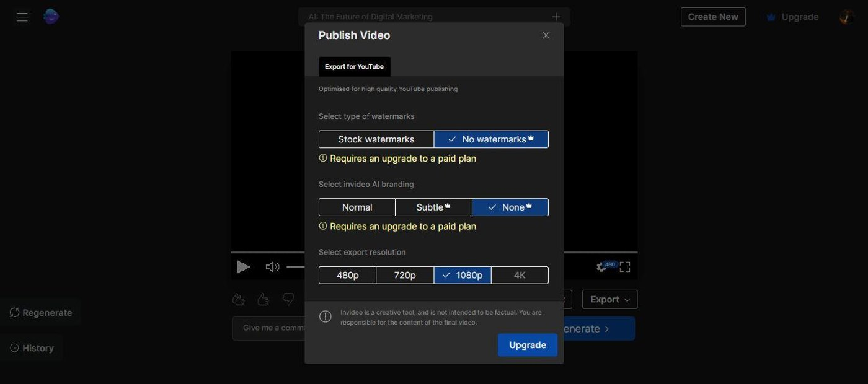Mute the video volume
Screen dimensions: 868x384
[272, 267]
